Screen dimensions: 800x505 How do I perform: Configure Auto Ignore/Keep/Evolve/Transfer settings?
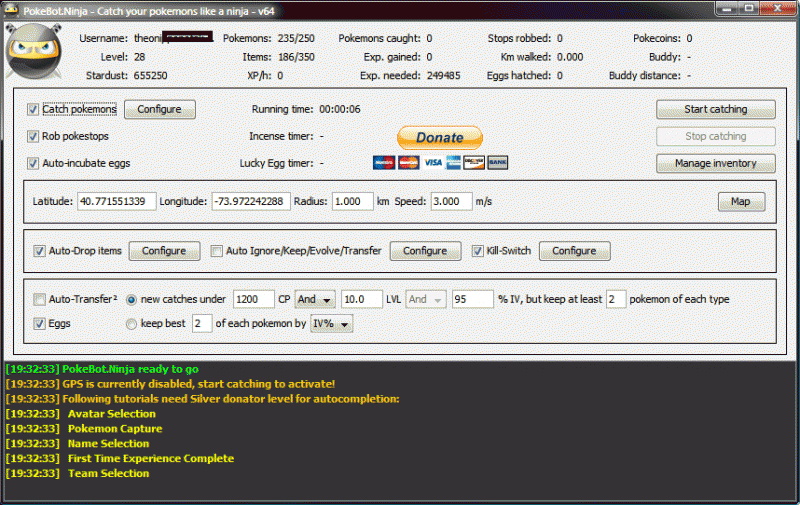[x=426, y=251]
